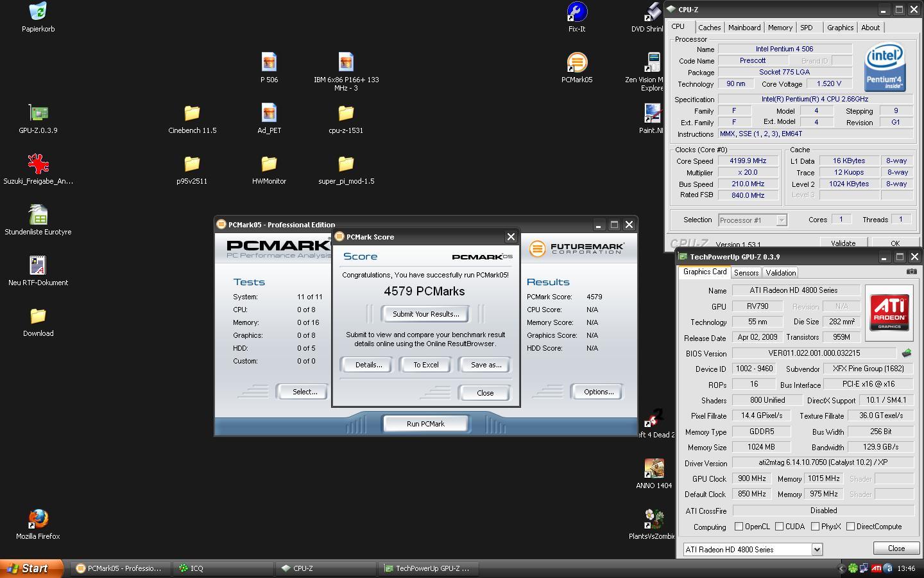Open the P 506 file icon
The image size is (924, 578).
click(x=269, y=67)
